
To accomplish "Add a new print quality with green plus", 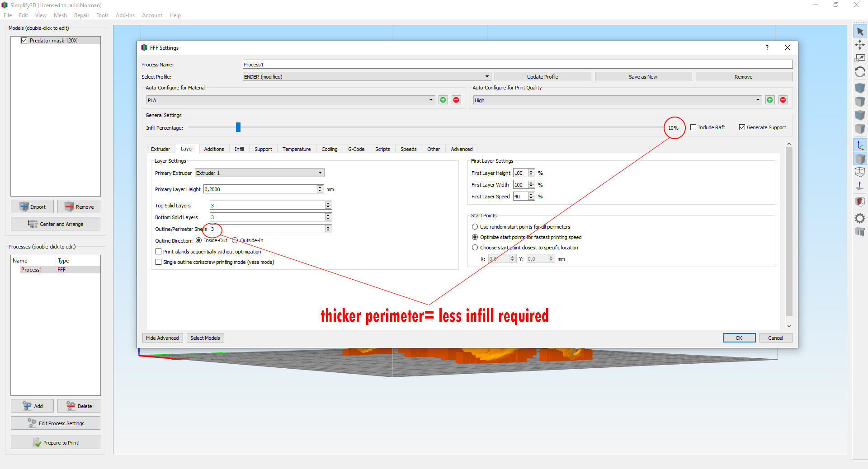I will click(x=770, y=100).
